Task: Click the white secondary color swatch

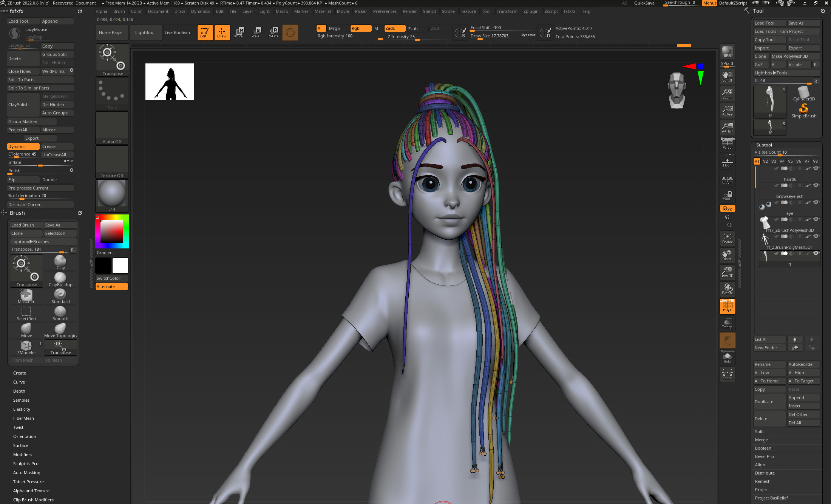Action: tap(120, 265)
